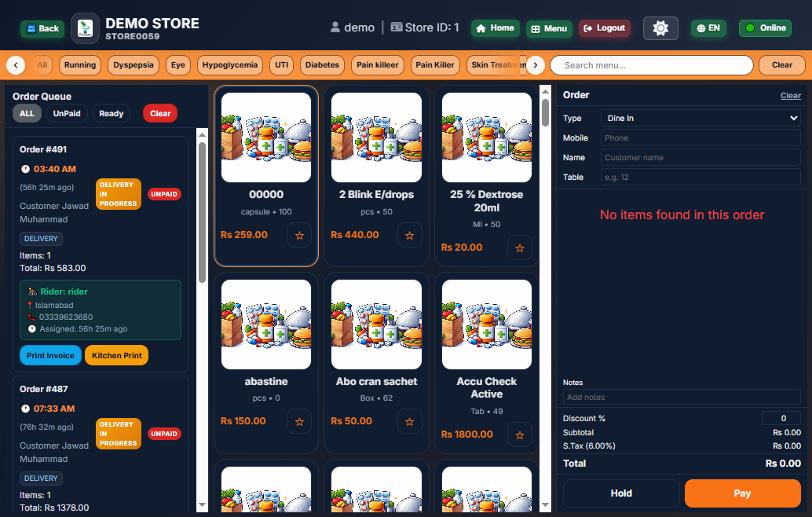
Task: Clear the menu search
Action: click(x=782, y=64)
